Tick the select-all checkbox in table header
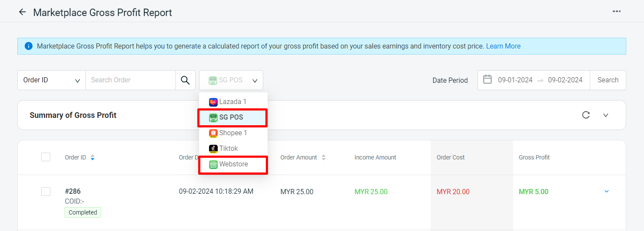The width and height of the screenshot is (644, 231). click(46, 157)
